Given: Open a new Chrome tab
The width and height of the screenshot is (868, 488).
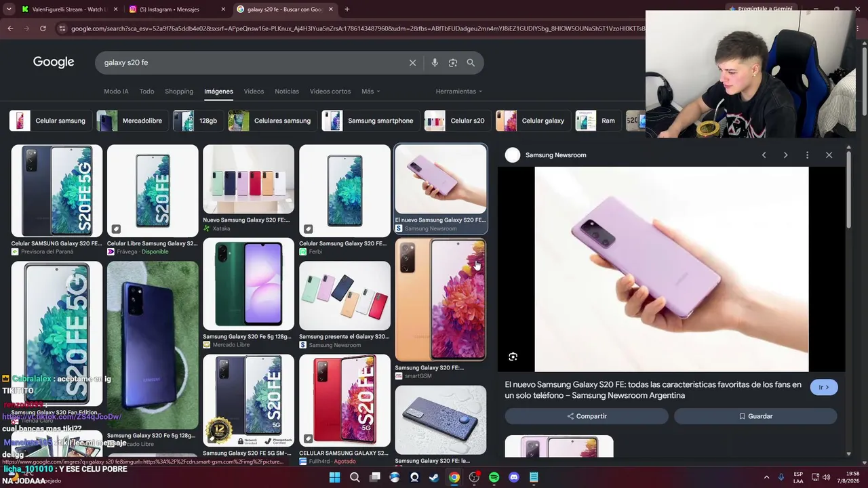Looking at the screenshot, I should click(347, 9).
